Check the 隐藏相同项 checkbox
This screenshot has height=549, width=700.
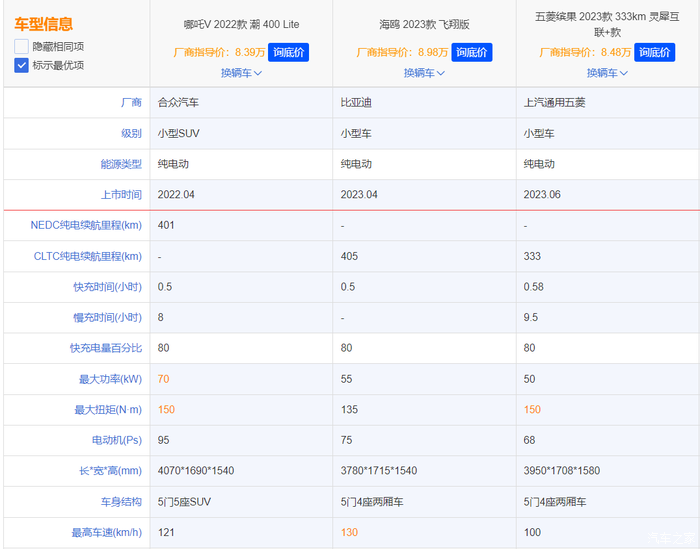coord(22,47)
